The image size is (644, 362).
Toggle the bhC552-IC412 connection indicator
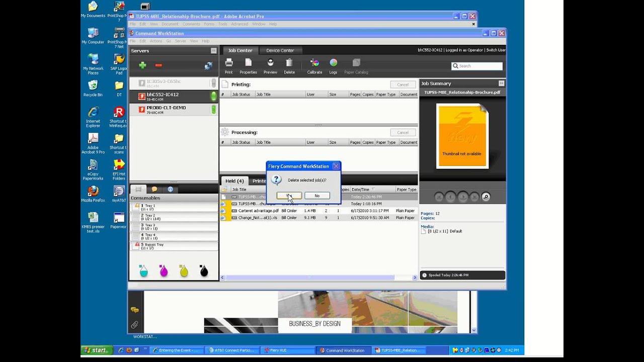coord(214,96)
